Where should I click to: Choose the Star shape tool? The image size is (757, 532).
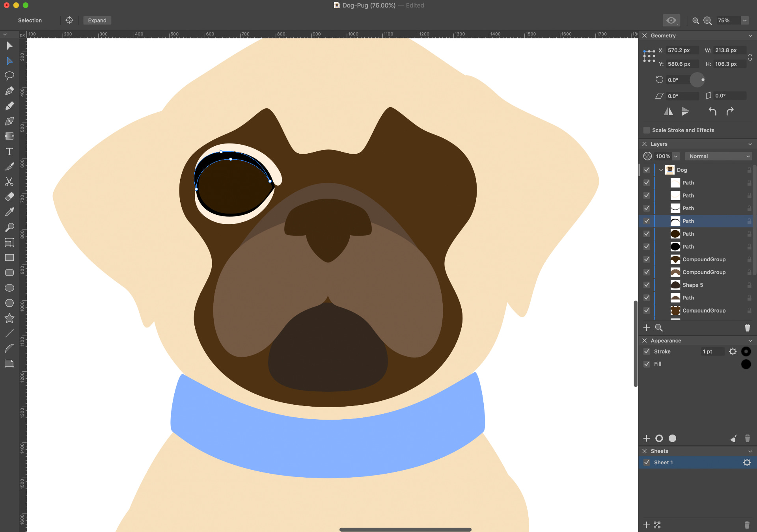pyautogui.click(x=9, y=318)
